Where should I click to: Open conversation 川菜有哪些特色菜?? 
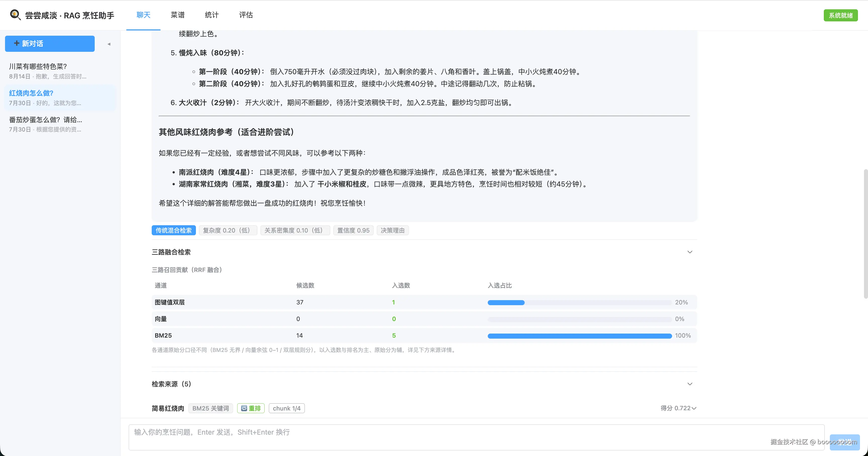(x=60, y=71)
